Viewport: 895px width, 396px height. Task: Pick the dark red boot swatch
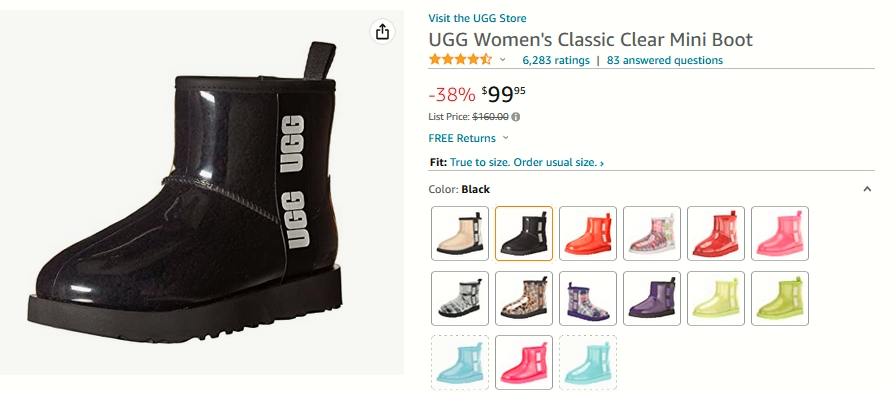click(x=716, y=233)
